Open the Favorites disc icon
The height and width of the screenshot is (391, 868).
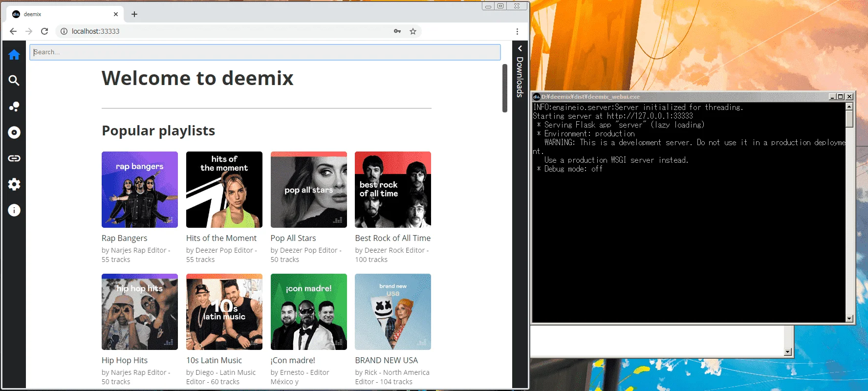pos(14,132)
